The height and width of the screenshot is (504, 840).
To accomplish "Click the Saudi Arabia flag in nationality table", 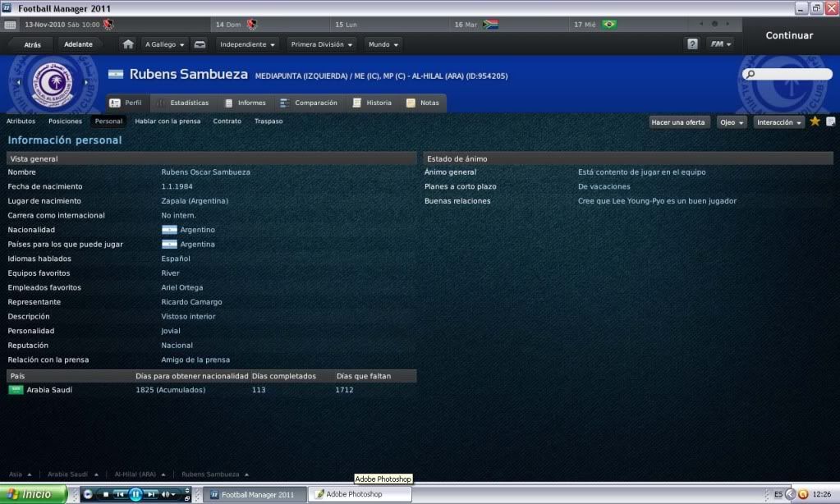I will (16, 390).
